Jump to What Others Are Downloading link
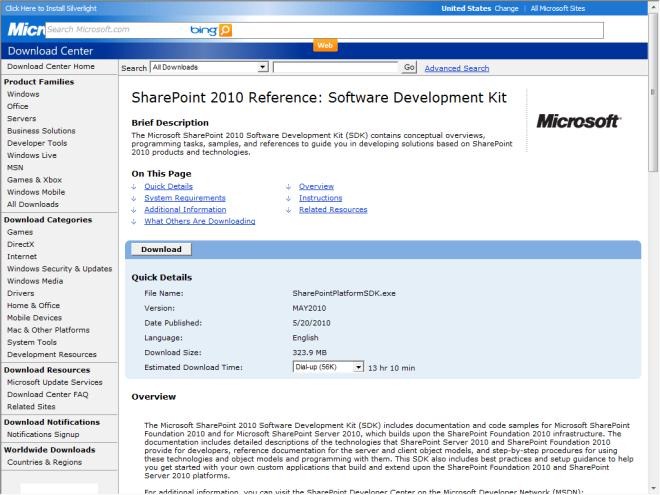Image resolution: width=660 pixels, height=495 pixels. tap(200, 221)
